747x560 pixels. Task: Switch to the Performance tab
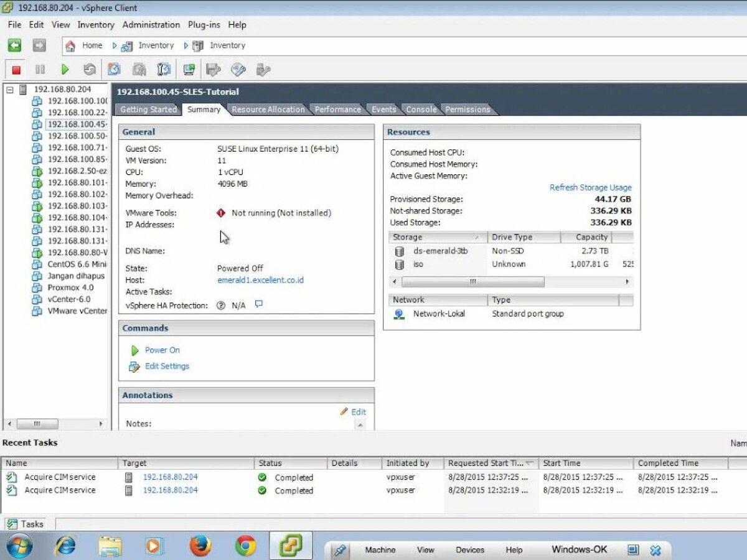click(x=337, y=110)
